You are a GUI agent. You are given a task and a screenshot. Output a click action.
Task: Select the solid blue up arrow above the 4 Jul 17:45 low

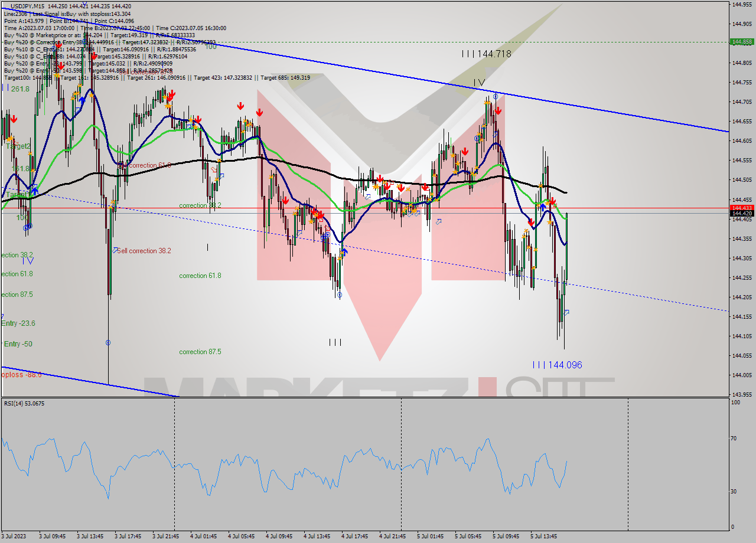coord(344,252)
